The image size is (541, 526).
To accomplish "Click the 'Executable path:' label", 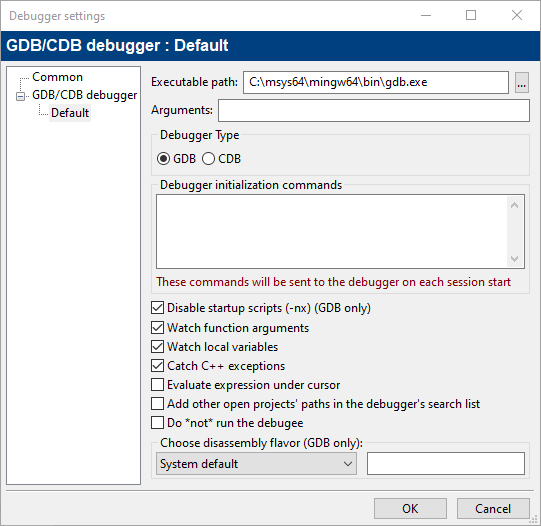I will tap(194, 82).
